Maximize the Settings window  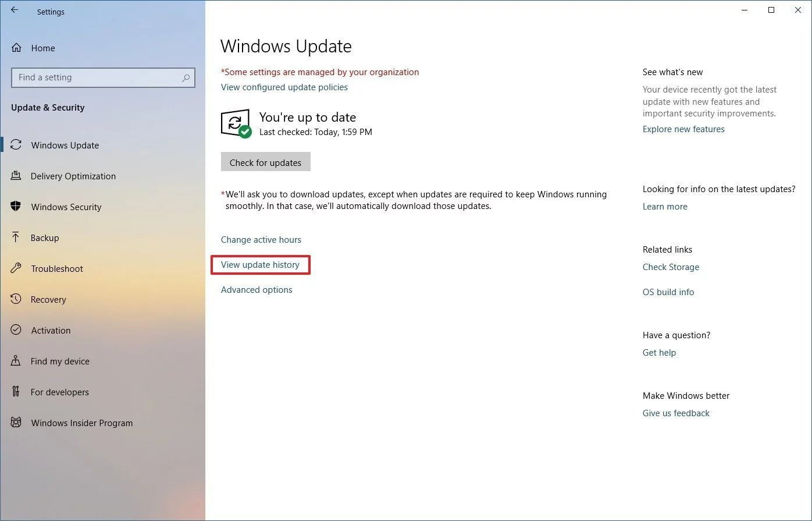[x=771, y=10]
